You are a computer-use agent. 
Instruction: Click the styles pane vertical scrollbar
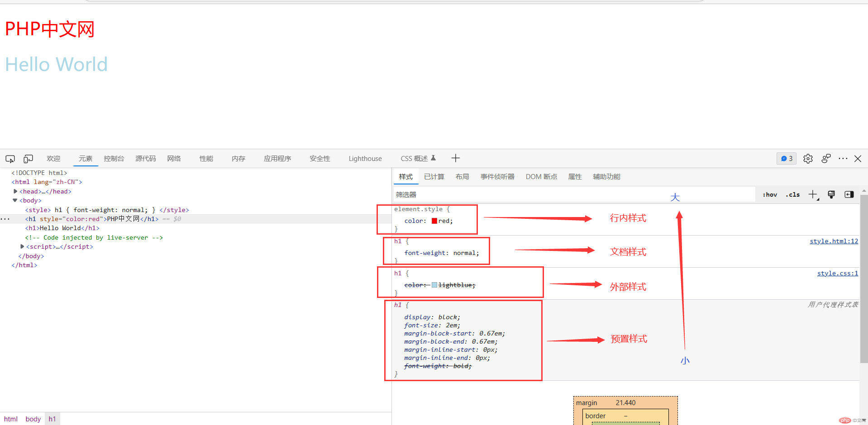click(863, 278)
